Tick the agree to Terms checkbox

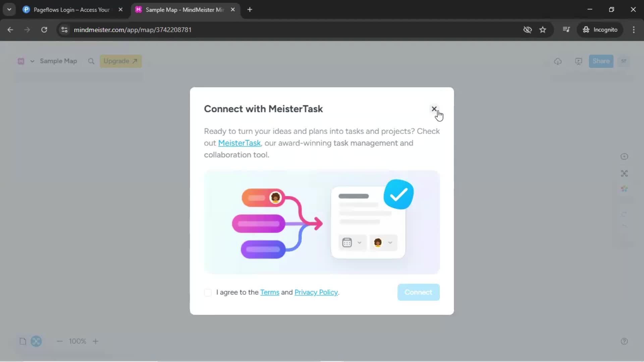coord(208,293)
